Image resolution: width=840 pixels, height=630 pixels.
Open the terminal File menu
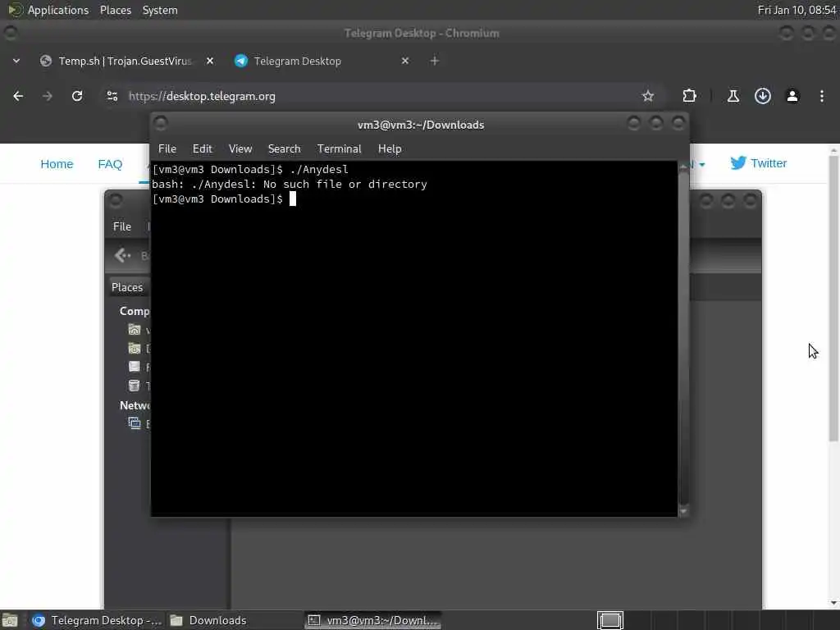click(x=167, y=149)
